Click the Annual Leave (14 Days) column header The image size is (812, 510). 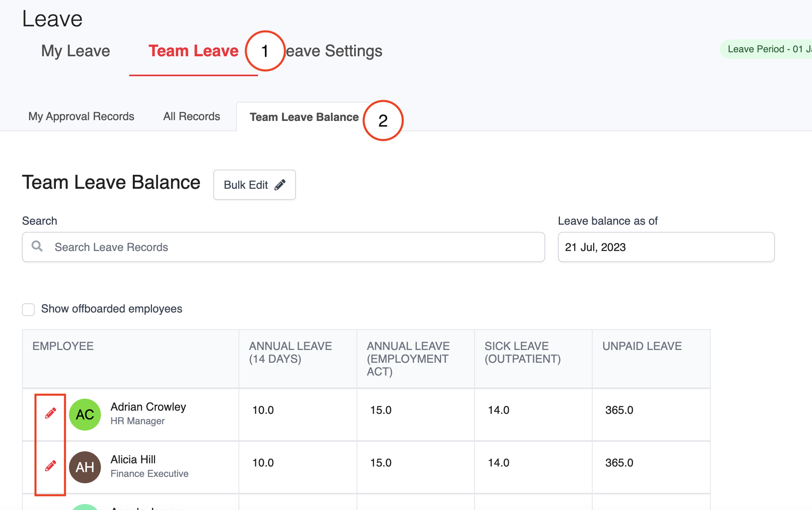pyautogui.click(x=290, y=352)
